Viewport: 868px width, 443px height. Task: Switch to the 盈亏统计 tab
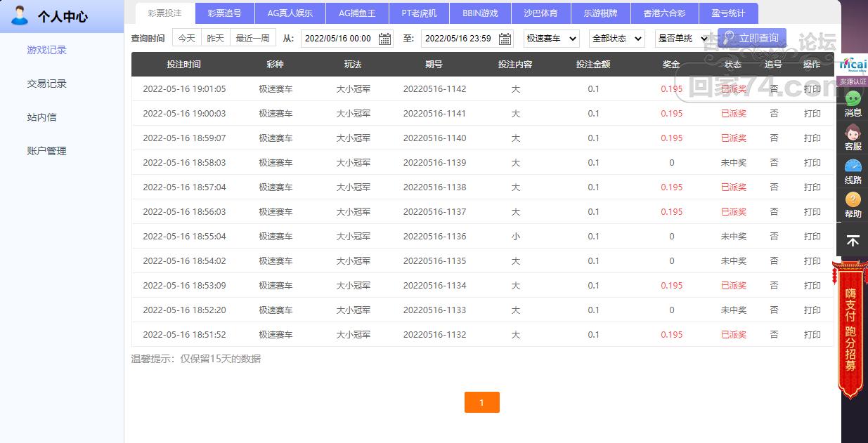click(732, 13)
